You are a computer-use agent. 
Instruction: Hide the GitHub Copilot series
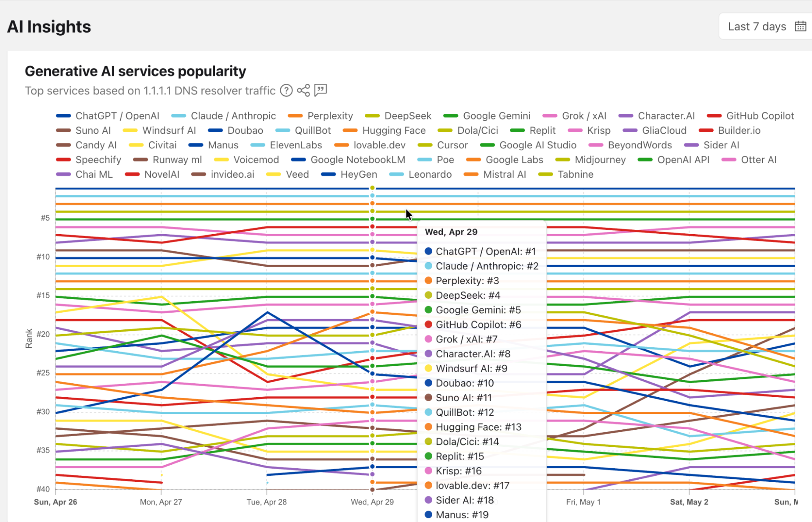point(750,116)
